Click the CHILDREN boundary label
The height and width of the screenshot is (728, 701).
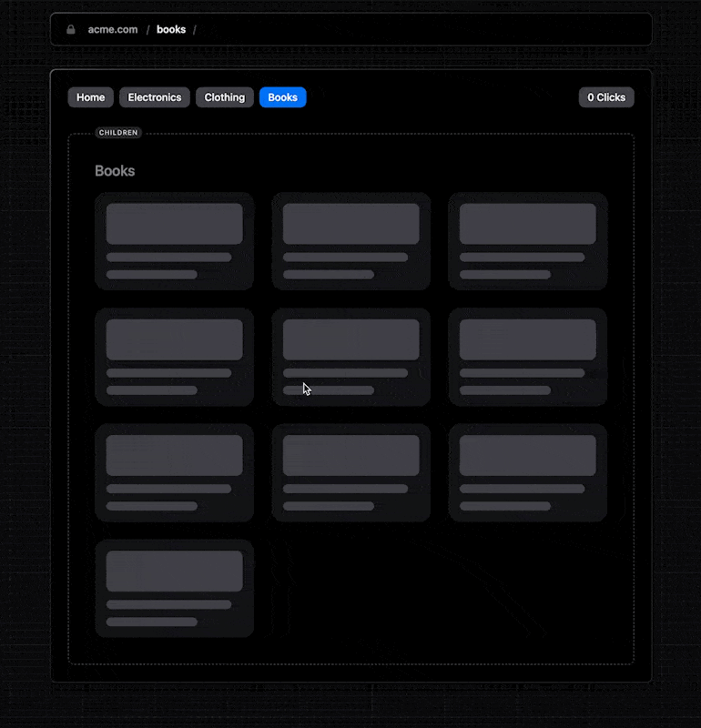click(x=118, y=133)
